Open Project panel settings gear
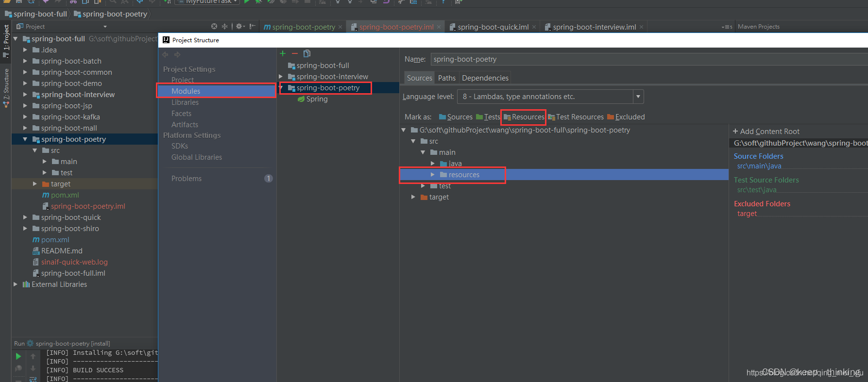 tap(240, 26)
